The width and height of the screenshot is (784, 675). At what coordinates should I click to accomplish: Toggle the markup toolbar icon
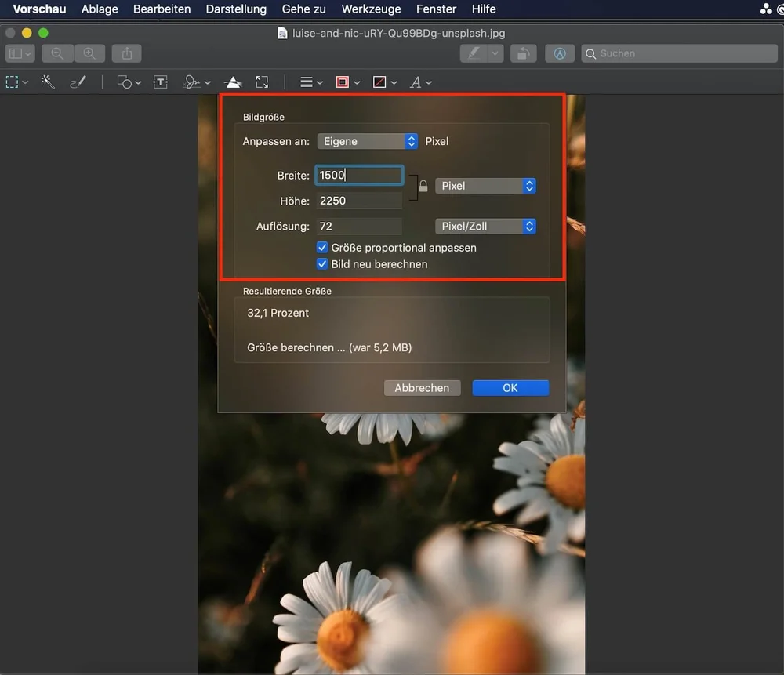(x=560, y=53)
